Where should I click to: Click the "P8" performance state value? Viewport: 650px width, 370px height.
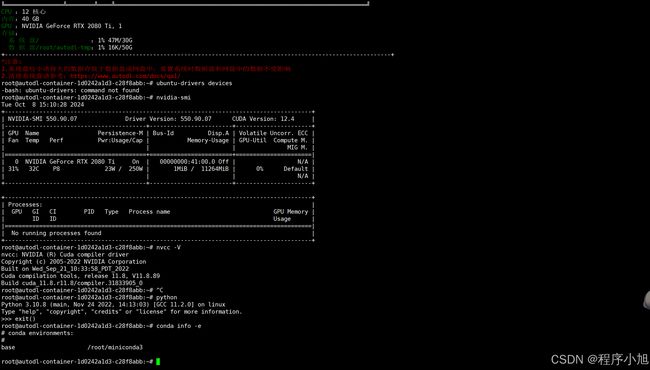coord(56,169)
